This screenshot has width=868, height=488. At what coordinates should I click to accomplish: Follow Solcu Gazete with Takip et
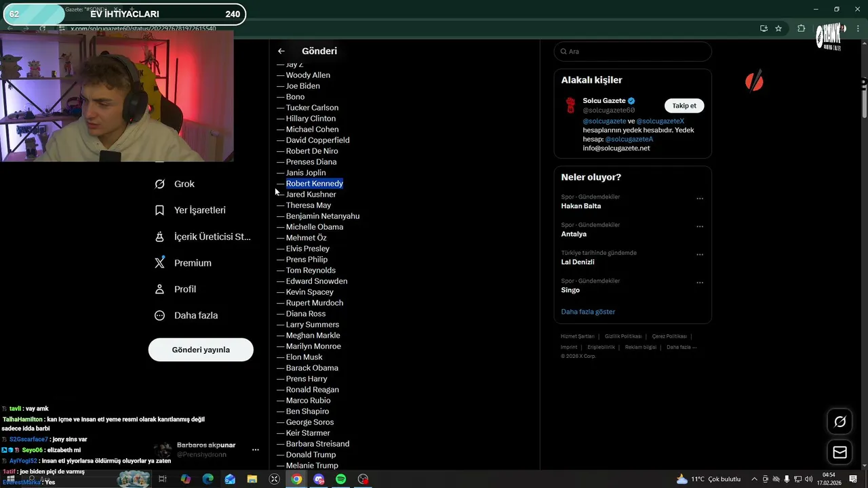coord(684,106)
